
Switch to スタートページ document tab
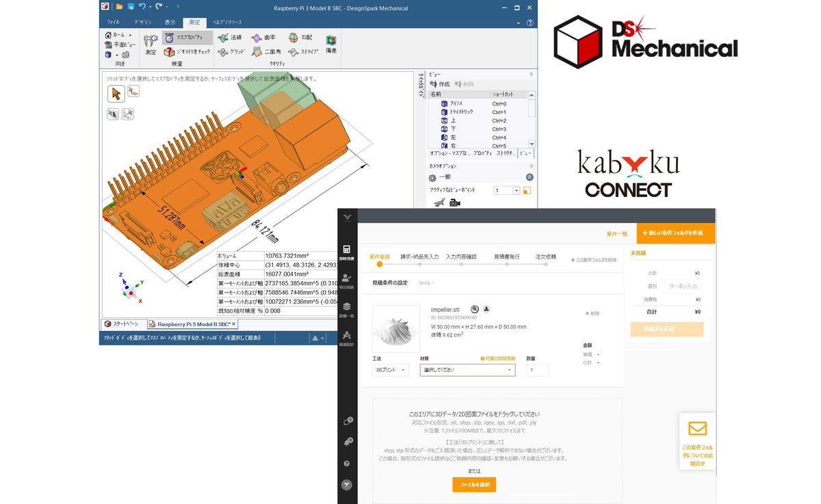click(x=121, y=323)
